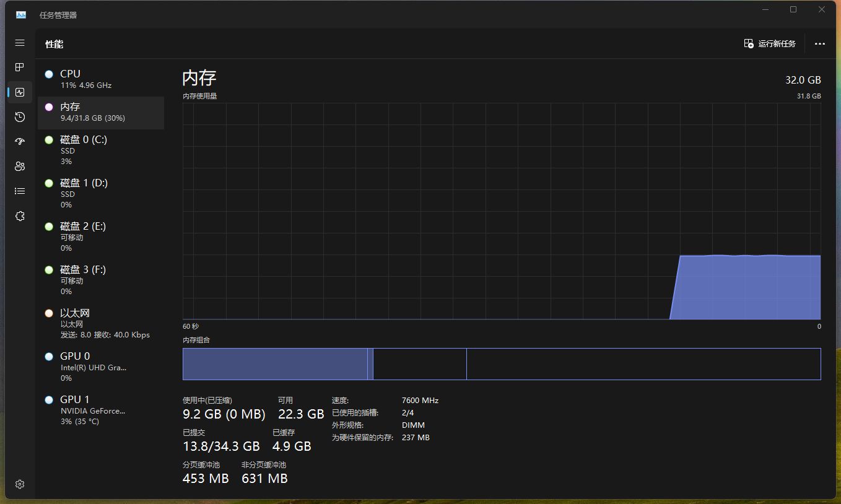Click the 31.8 GB graph maximum label

pyautogui.click(x=809, y=96)
